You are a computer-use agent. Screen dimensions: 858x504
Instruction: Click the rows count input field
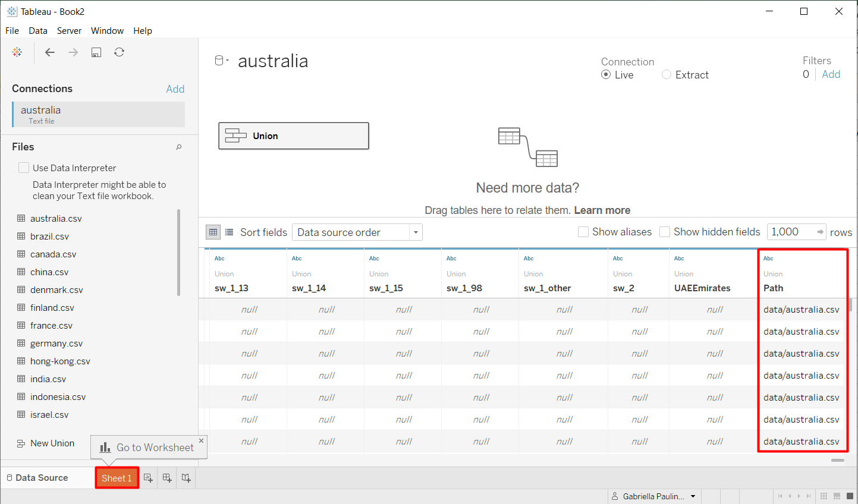click(x=791, y=232)
